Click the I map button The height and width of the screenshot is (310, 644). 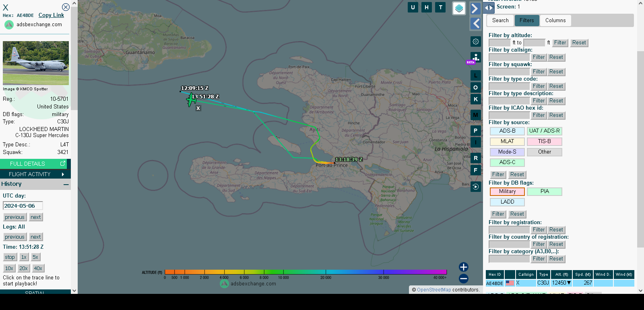[x=476, y=142]
